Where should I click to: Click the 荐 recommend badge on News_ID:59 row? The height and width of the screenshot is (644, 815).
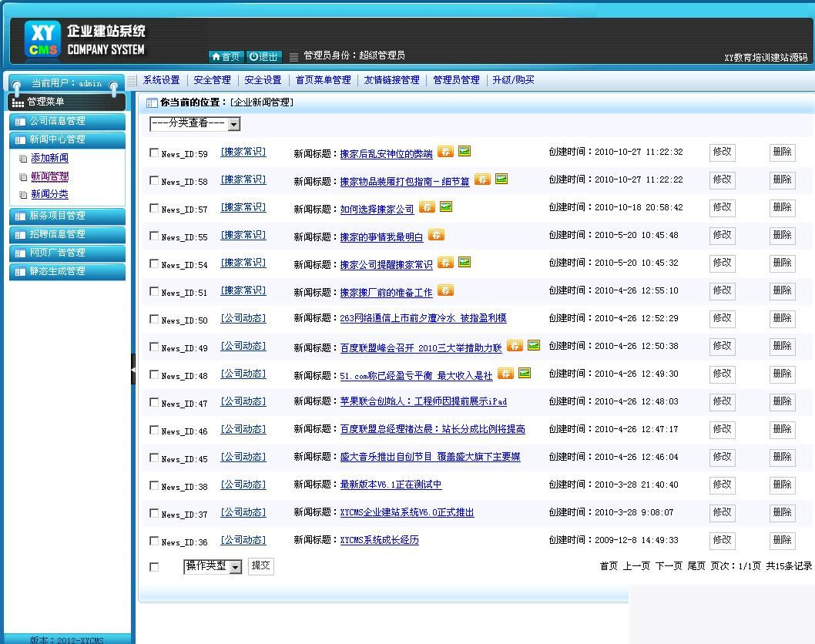pos(445,152)
